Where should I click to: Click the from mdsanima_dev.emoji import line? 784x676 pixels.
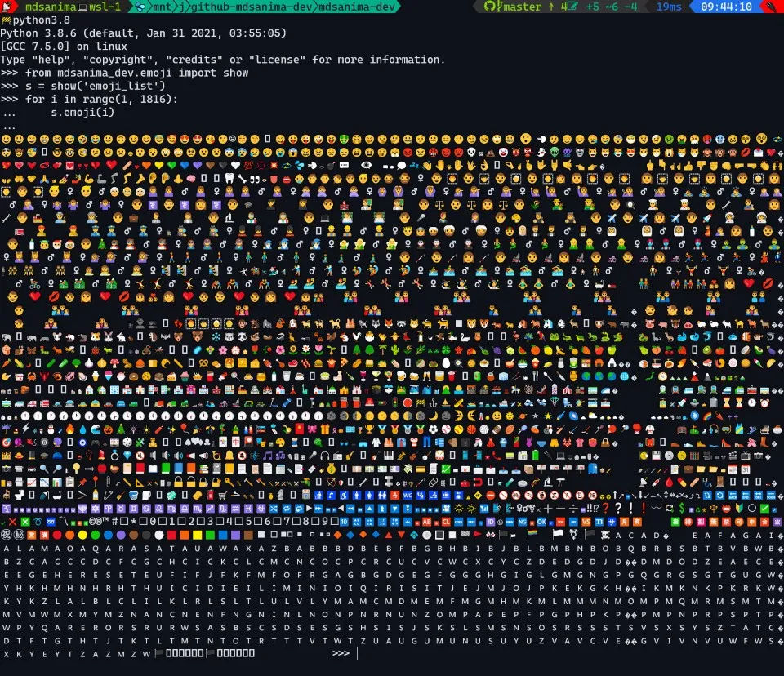point(124,73)
